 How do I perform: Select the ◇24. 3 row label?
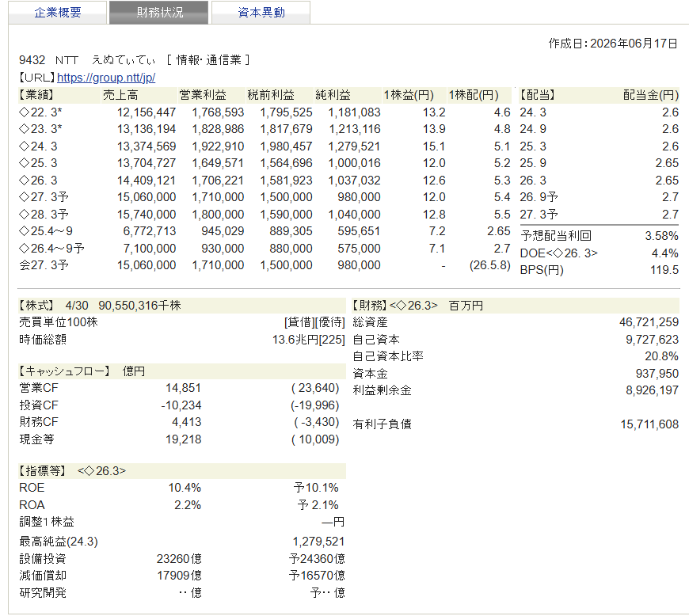38,146
